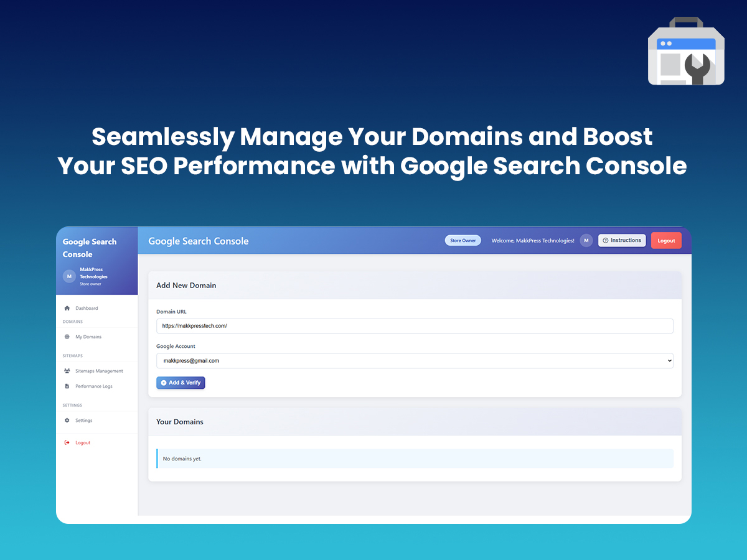Screen dimensions: 747x560
Task: Click the SETTINGS section label in sidebar
Action: [x=72, y=405]
